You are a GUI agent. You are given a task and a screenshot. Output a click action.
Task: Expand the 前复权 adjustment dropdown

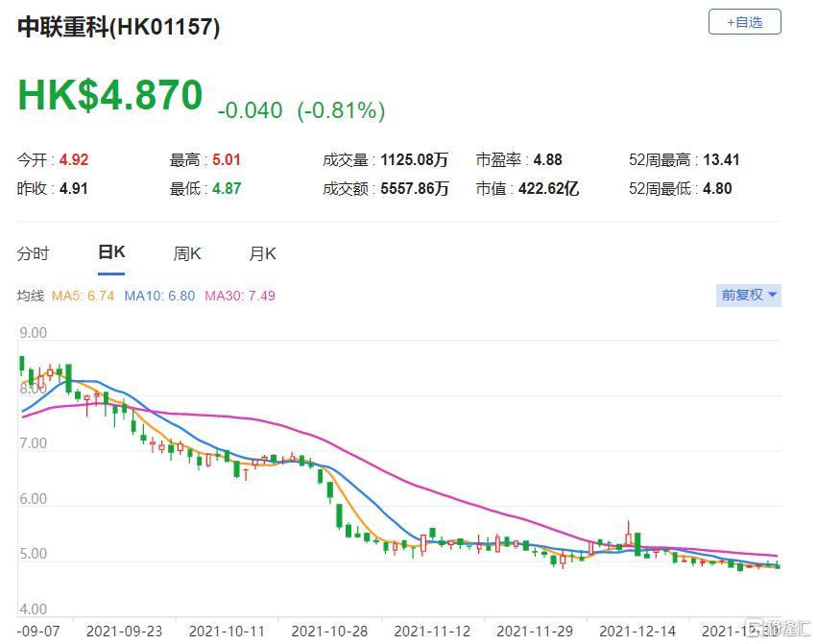click(748, 295)
